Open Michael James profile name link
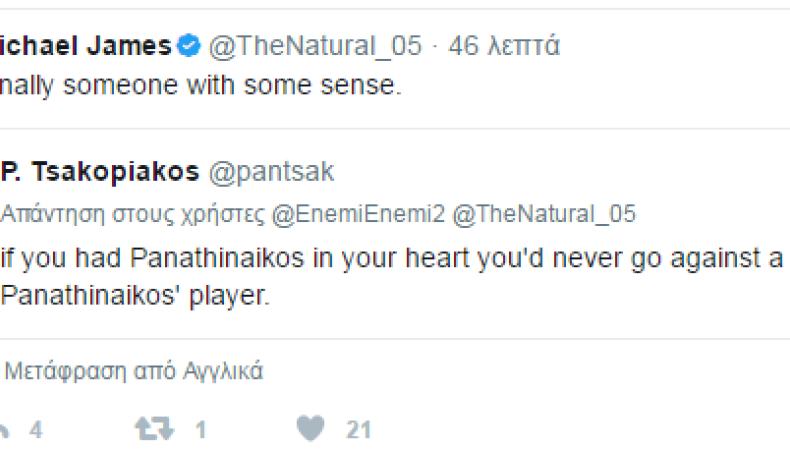Image resolution: width=790 pixels, height=450 pixels. [x=83, y=45]
